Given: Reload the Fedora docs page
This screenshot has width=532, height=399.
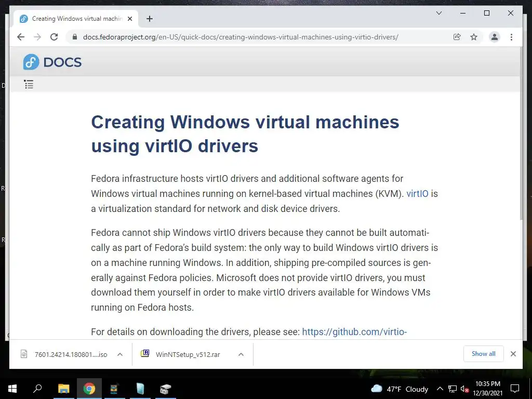Looking at the screenshot, I should coord(54,37).
